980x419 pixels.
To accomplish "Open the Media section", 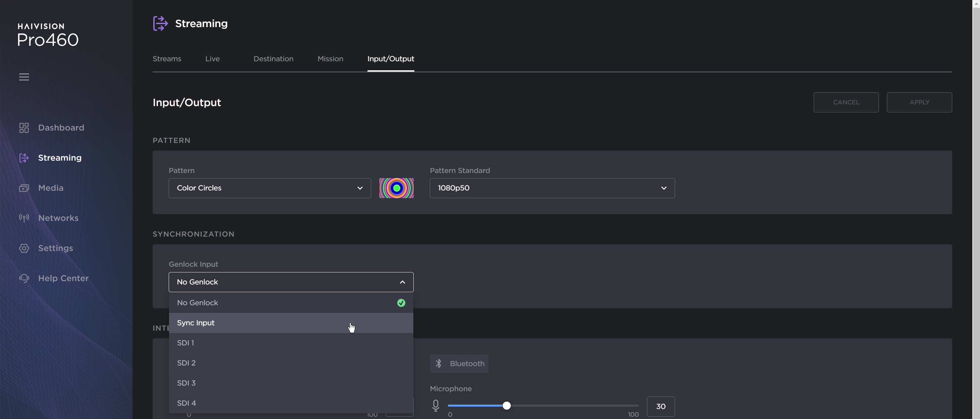I will 51,188.
